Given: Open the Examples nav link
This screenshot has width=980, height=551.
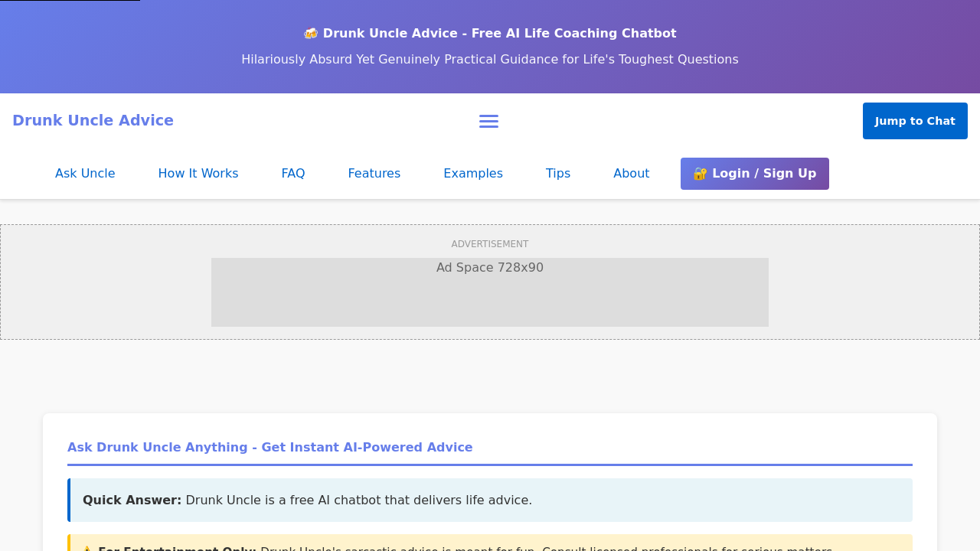Looking at the screenshot, I should [473, 174].
